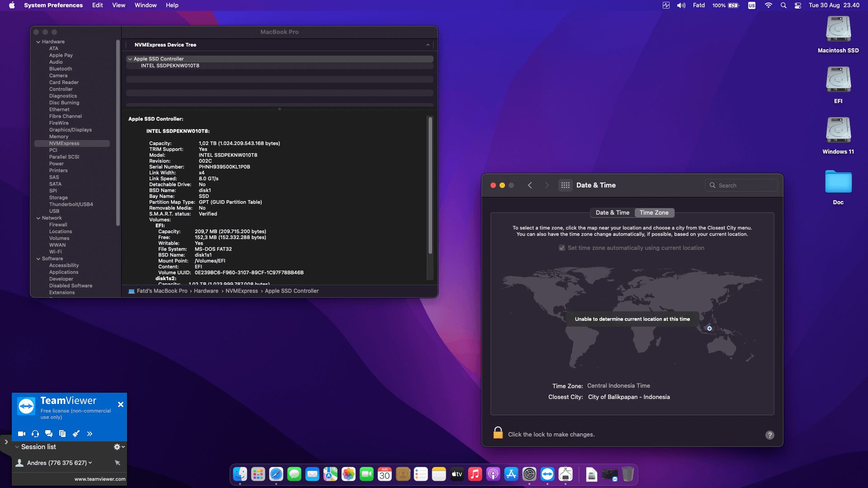
Task: Open the Window menu in menu bar
Action: [145, 5]
